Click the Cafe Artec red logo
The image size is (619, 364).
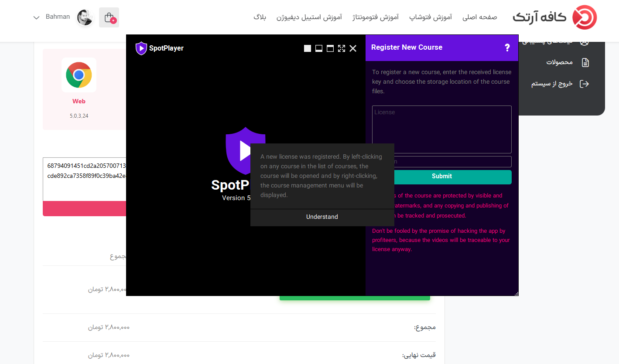tap(584, 17)
